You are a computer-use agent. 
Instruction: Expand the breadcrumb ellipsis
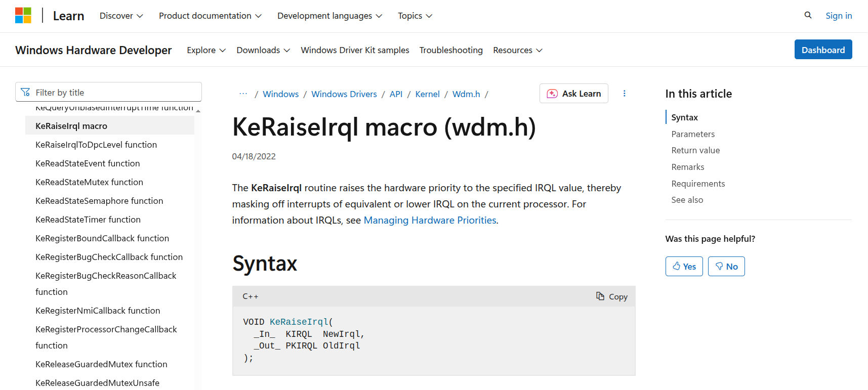(x=243, y=94)
